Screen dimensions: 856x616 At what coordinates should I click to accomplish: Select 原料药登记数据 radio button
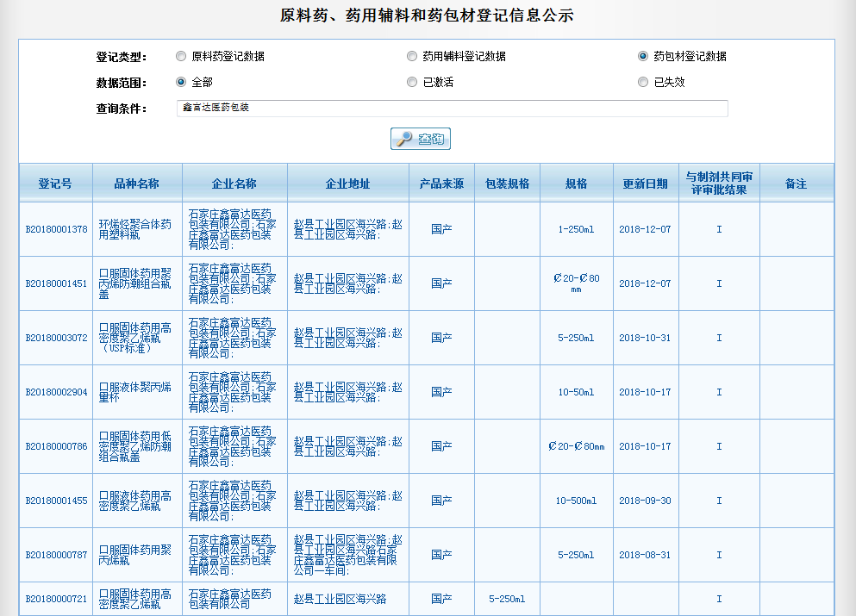tap(181, 57)
